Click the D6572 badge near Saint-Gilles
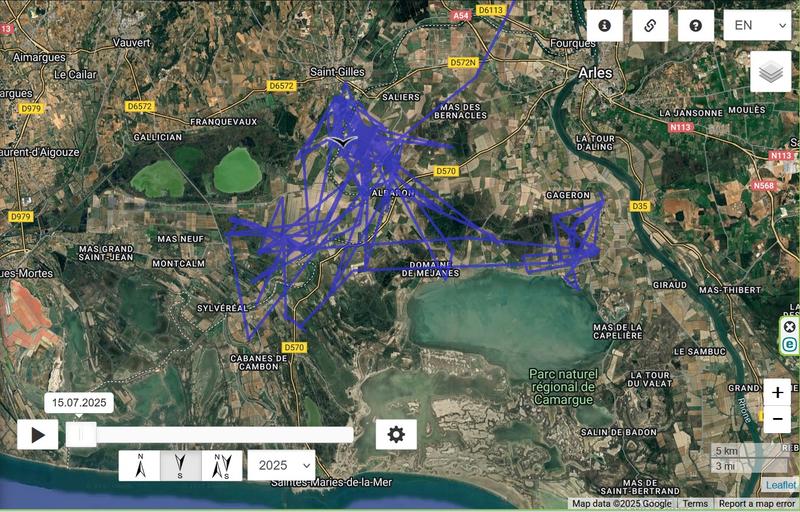The image size is (800, 512). (281, 86)
